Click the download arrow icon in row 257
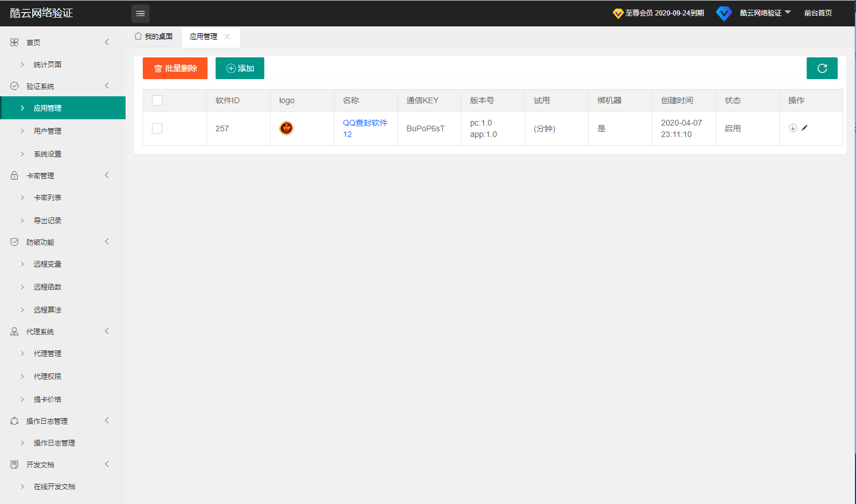The width and height of the screenshot is (856, 504). [x=793, y=128]
